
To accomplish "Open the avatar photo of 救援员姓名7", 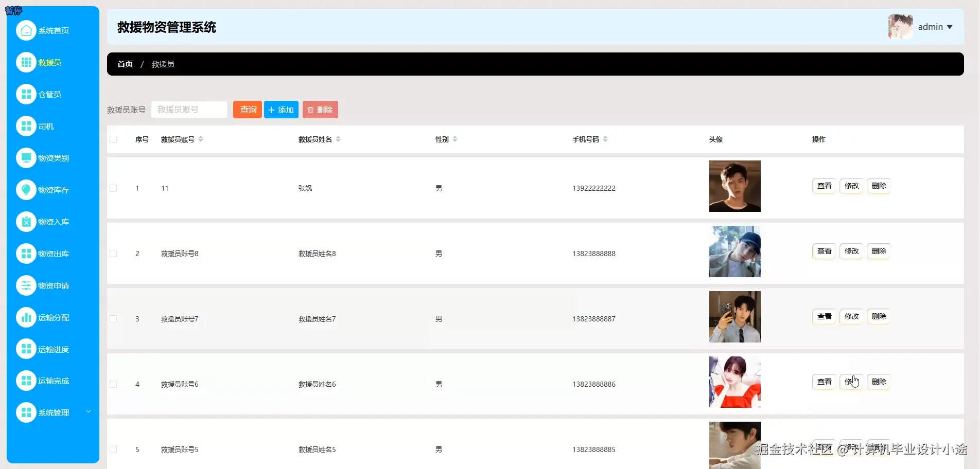I will [735, 317].
